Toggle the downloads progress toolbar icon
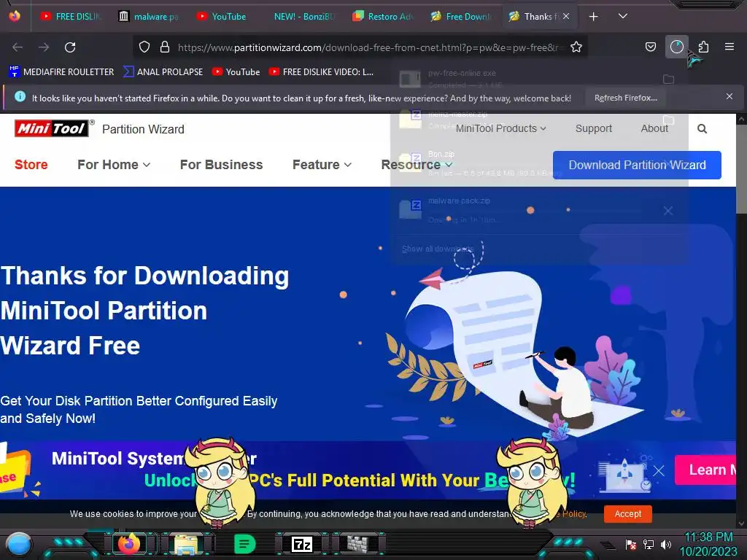Image resolution: width=747 pixels, height=560 pixels. point(676,47)
